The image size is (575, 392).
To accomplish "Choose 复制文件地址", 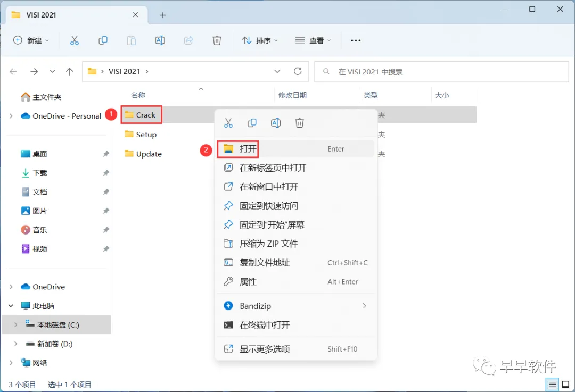I will [295, 263].
